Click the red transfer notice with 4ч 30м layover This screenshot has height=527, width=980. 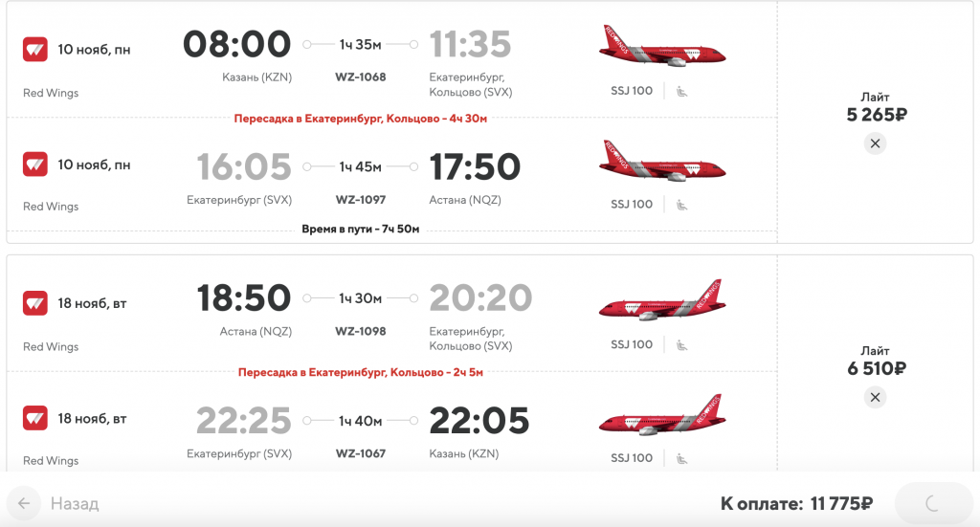[x=361, y=119]
